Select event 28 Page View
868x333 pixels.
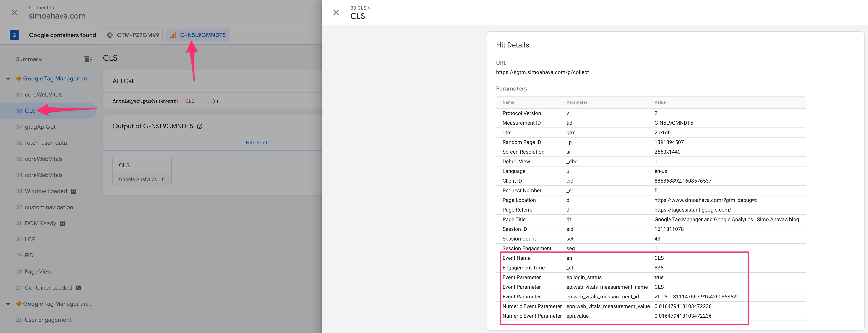pyautogui.click(x=34, y=272)
